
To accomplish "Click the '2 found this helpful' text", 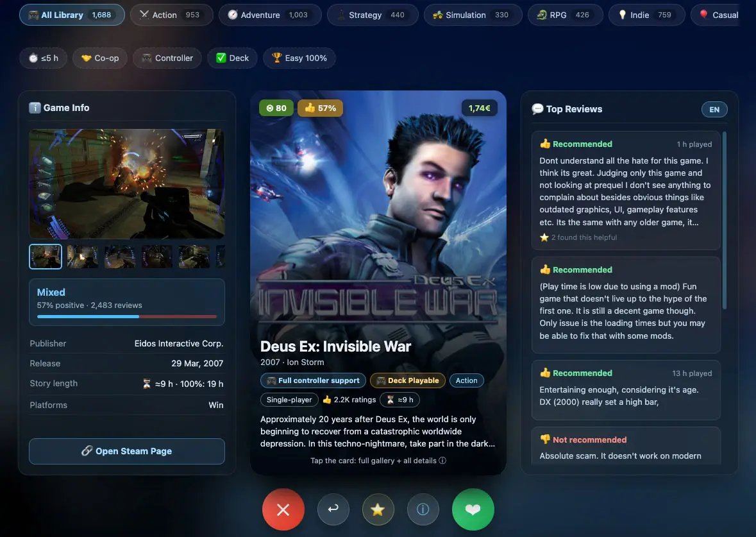I will coord(584,237).
